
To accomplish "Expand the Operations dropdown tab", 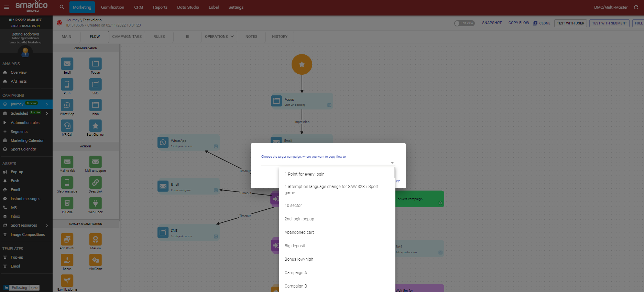I will [219, 36].
